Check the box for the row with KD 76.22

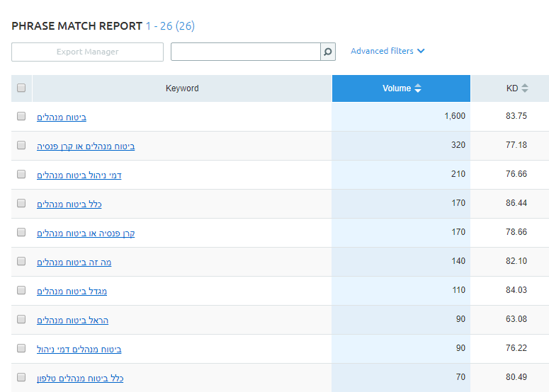pos(21,348)
